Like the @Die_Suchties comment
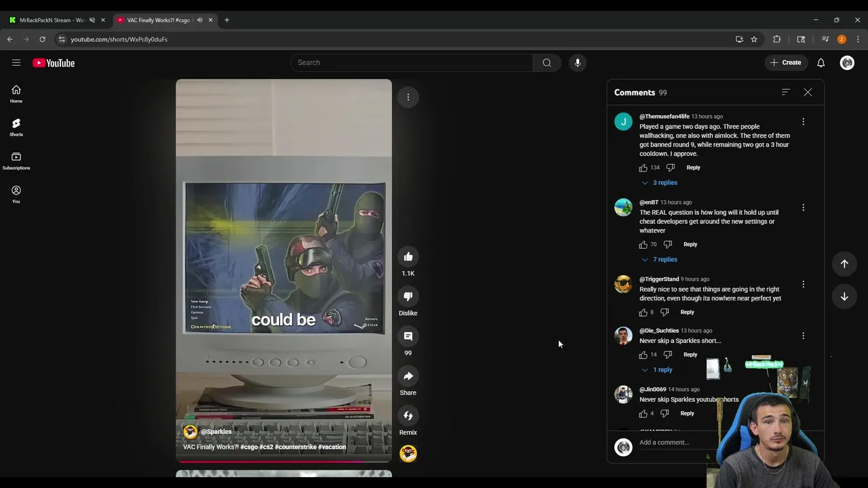The width and height of the screenshot is (868, 488). pos(643,354)
